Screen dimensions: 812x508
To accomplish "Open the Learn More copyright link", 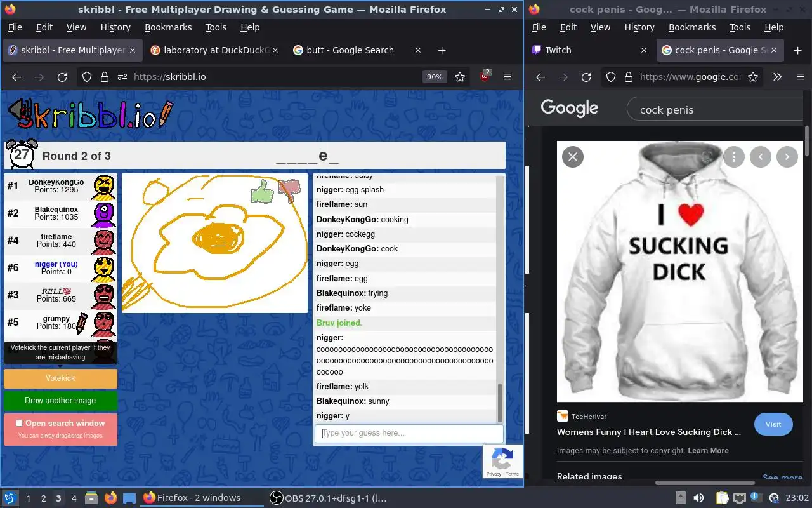I will pyautogui.click(x=708, y=451).
